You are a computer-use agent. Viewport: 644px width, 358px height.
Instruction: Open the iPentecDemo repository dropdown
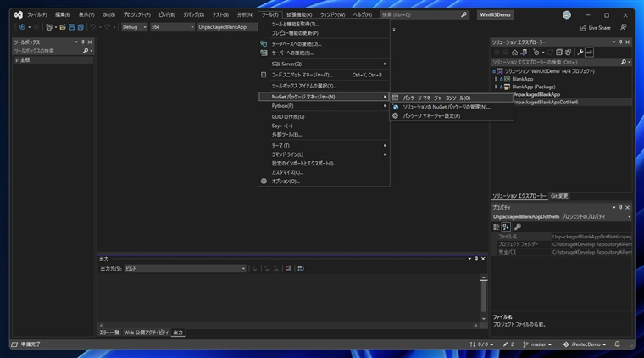click(x=585, y=344)
